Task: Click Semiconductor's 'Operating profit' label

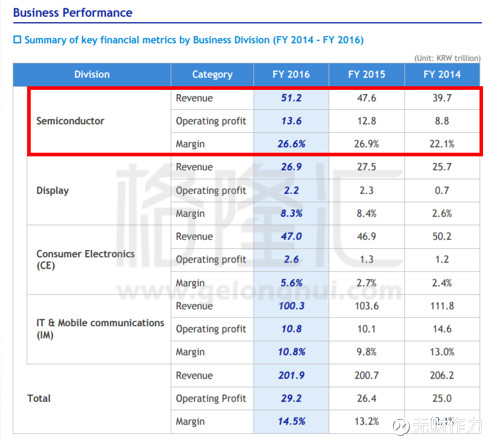Action: coord(211,121)
